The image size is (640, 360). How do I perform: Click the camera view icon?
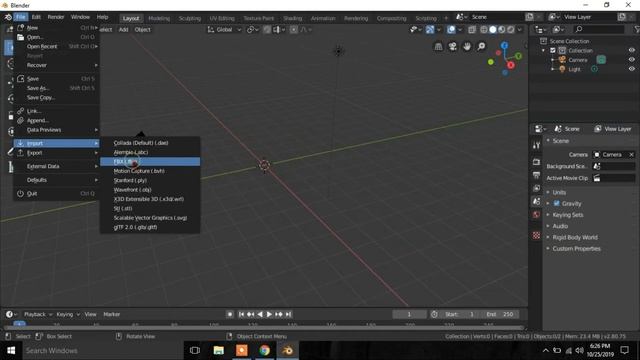pos(453,47)
